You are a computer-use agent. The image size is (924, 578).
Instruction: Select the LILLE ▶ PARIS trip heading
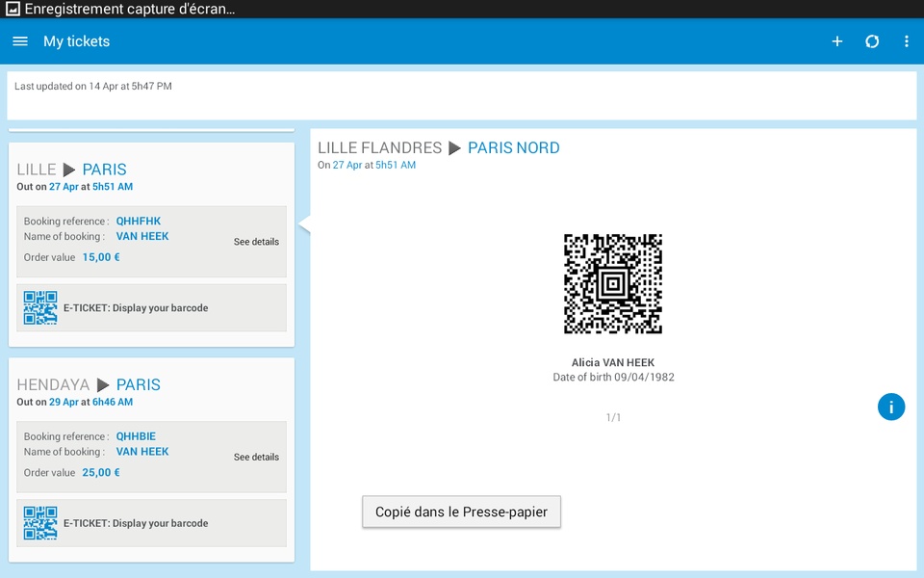(x=71, y=170)
